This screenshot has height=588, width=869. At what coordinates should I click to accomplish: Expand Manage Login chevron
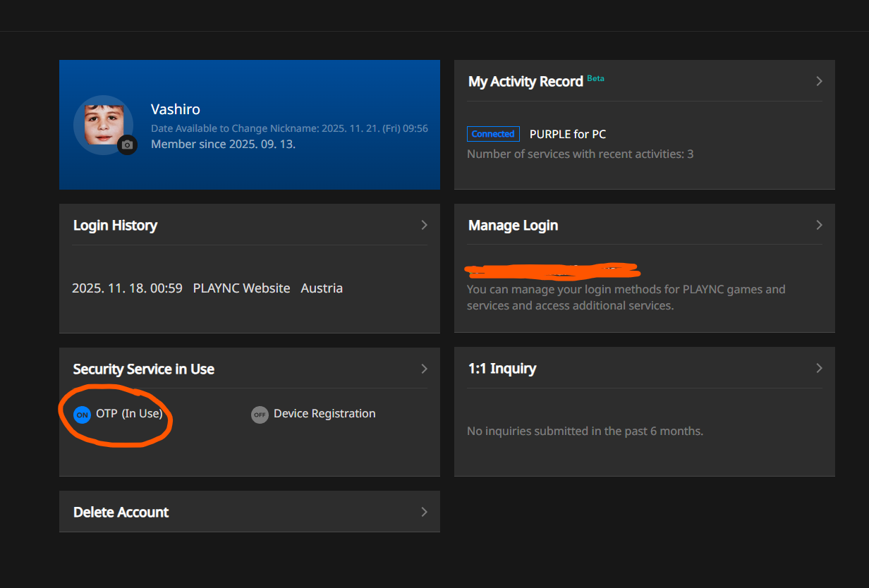pos(819,225)
